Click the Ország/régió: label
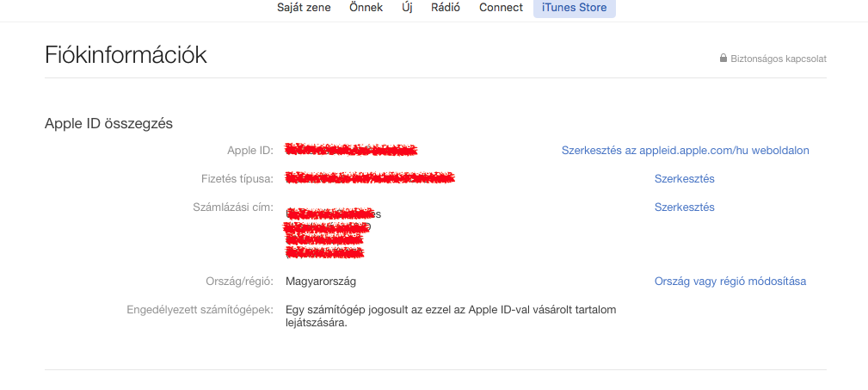This screenshot has height=390, width=868. pyautogui.click(x=239, y=281)
